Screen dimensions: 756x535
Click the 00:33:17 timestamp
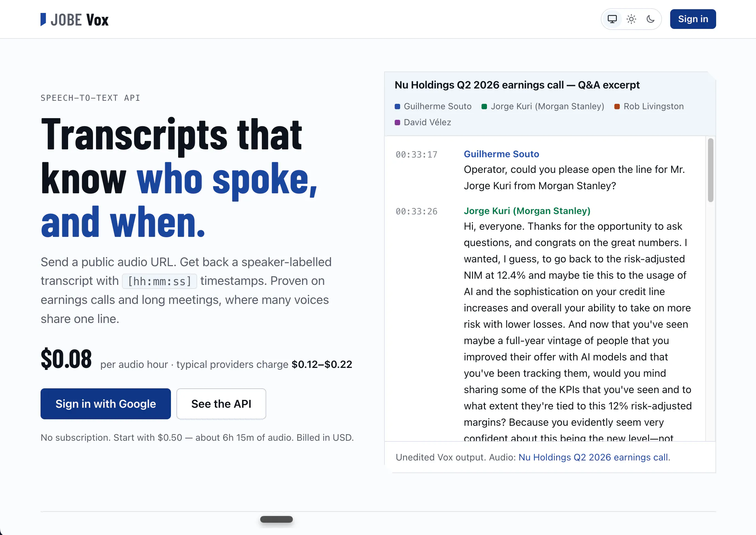[416, 155]
